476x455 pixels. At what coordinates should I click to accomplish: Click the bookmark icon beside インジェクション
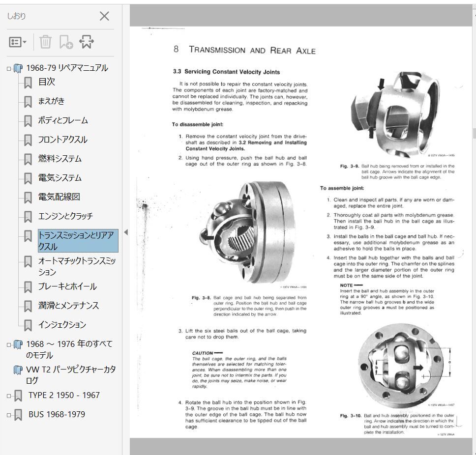pyautogui.click(x=28, y=325)
